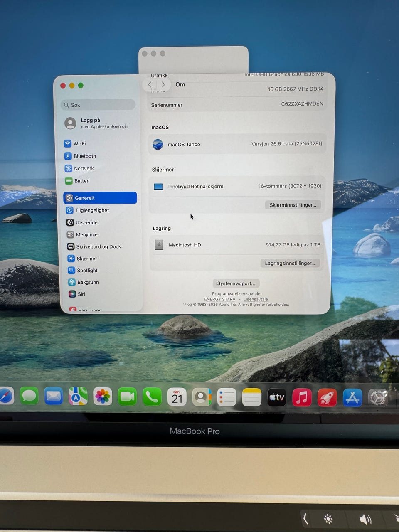Viewport: 399px width, 532px height.
Task: Tap the volume icon on Touch Bar
Action: pos(365,520)
